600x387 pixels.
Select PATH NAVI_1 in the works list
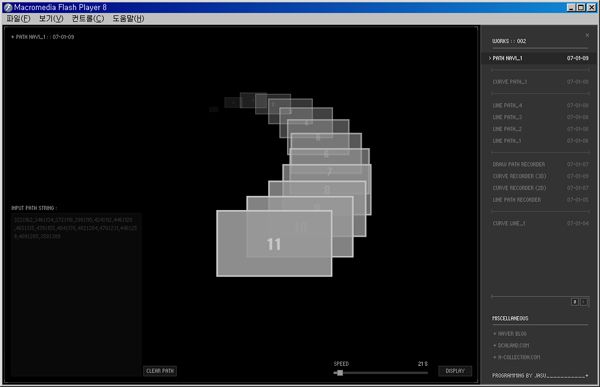coord(540,58)
